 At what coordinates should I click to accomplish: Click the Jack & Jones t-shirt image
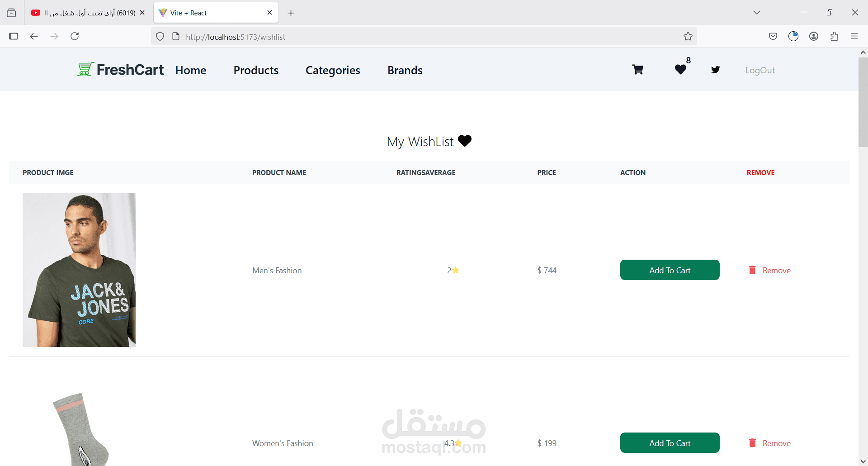click(x=79, y=270)
